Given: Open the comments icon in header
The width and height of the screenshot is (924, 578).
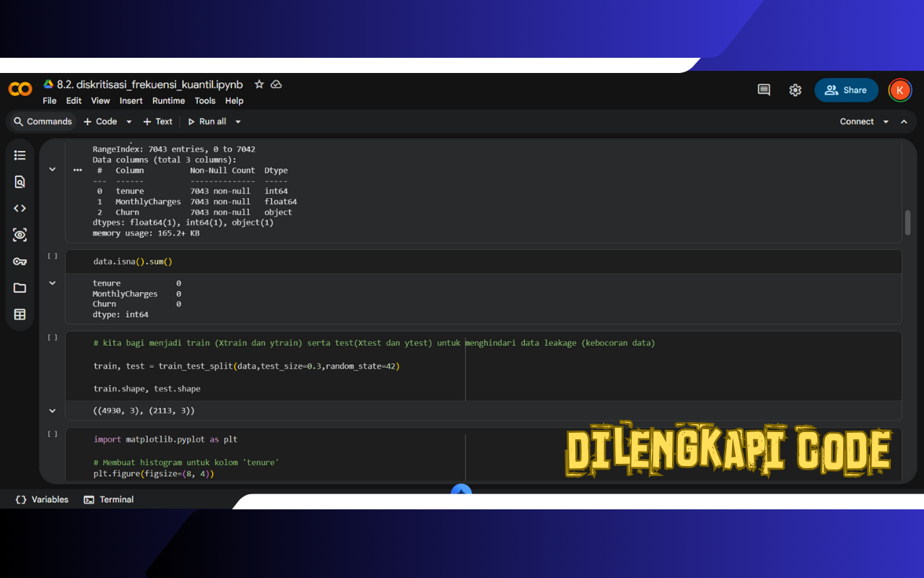Looking at the screenshot, I should [764, 90].
